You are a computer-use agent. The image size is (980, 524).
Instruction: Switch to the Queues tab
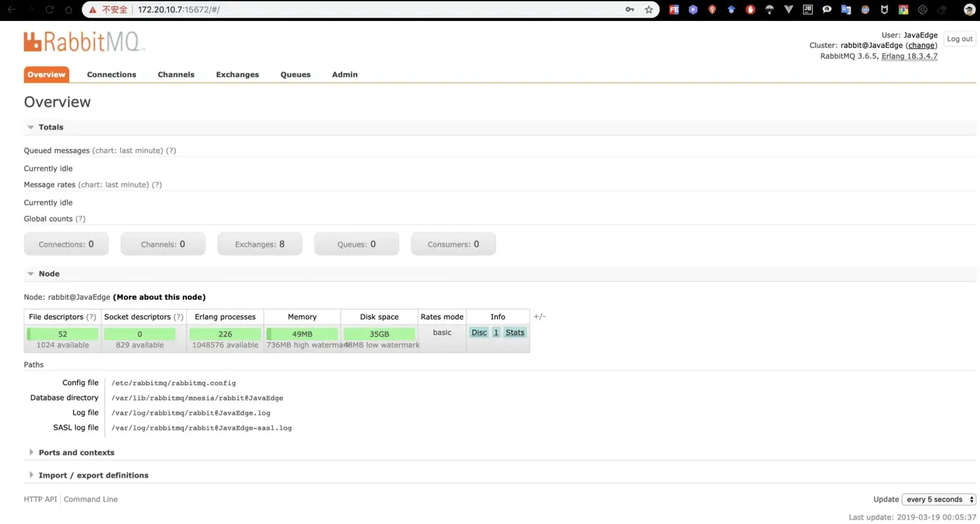point(295,74)
